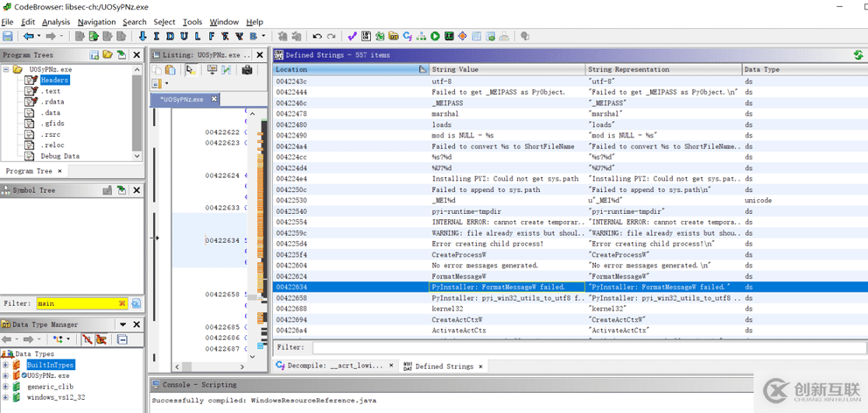Click the clear icon in Symbol Tree filter

(123, 303)
